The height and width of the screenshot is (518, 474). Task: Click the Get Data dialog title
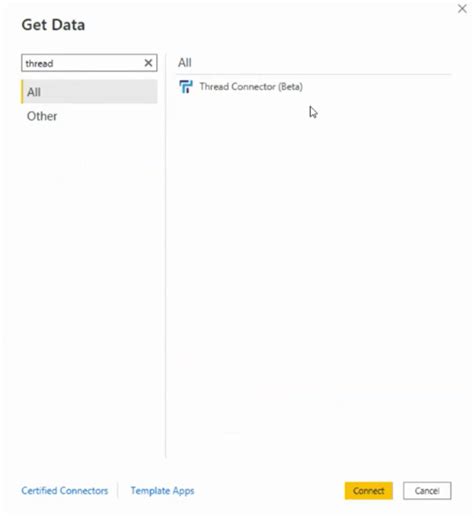point(53,25)
